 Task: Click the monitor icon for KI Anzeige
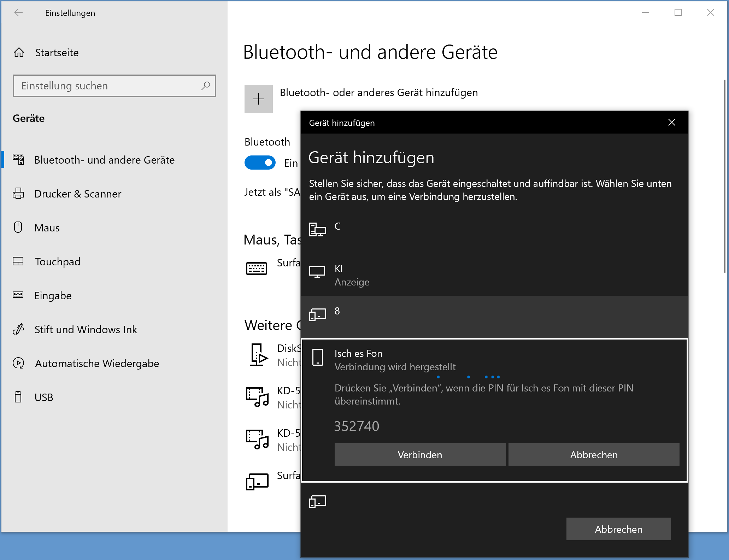317,272
